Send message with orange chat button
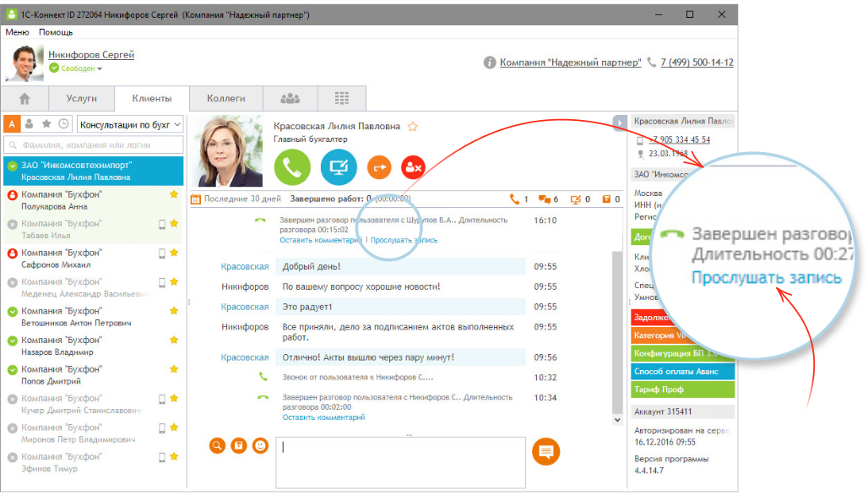 pyautogui.click(x=545, y=452)
